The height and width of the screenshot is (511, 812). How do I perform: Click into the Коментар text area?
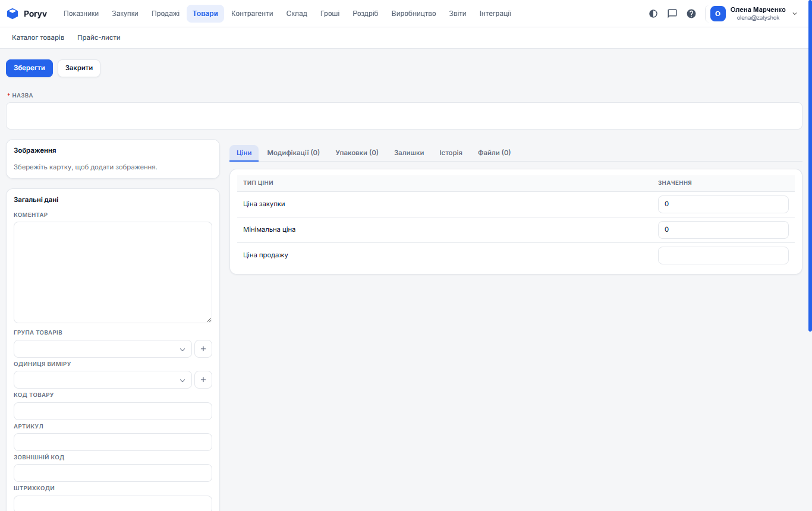[x=113, y=273]
